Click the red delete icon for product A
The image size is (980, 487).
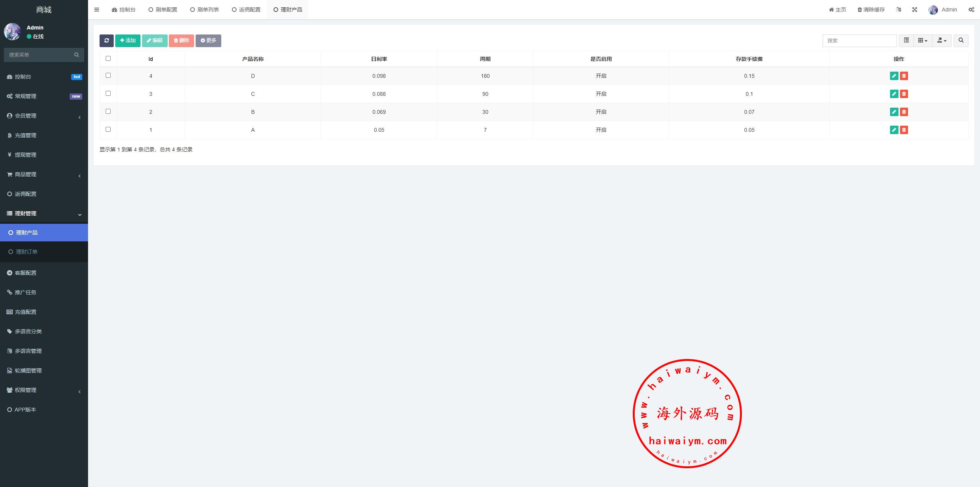click(x=904, y=130)
